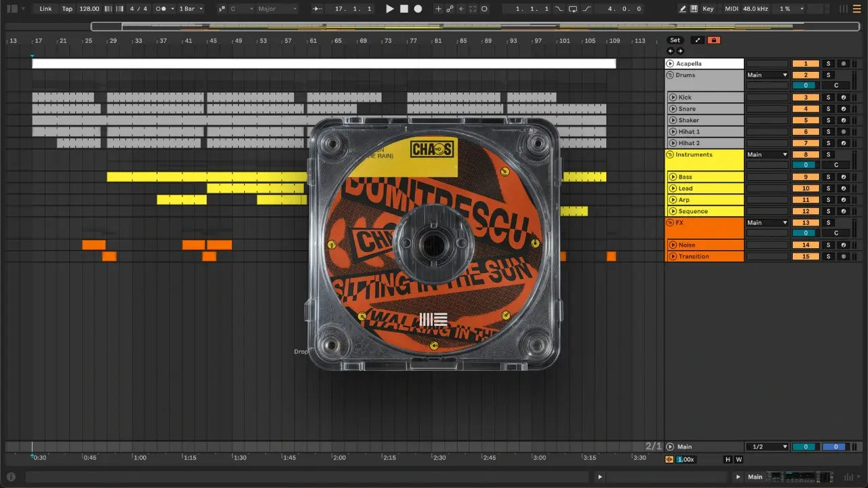Hit the Arrangement Record button
This screenshot has height=488, width=868.
[x=418, y=9]
